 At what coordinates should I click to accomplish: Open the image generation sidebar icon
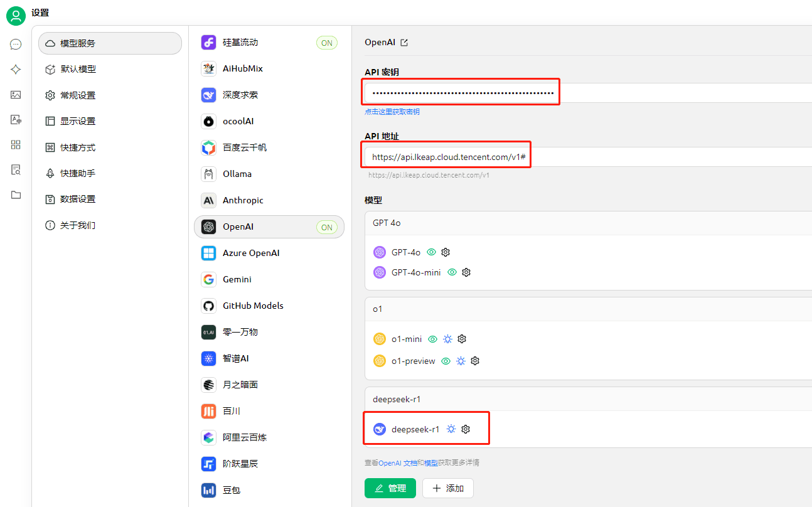(x=16, y=95)
